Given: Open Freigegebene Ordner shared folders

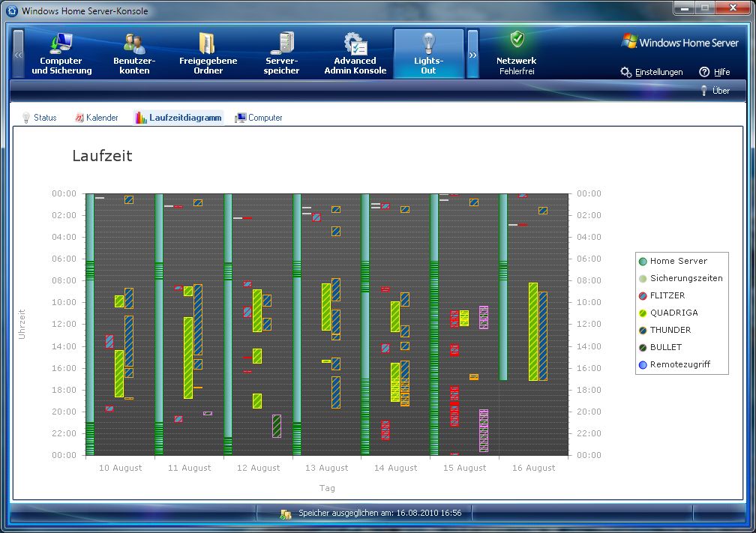Looking at the screenshot, I should (x=208, y=53).
